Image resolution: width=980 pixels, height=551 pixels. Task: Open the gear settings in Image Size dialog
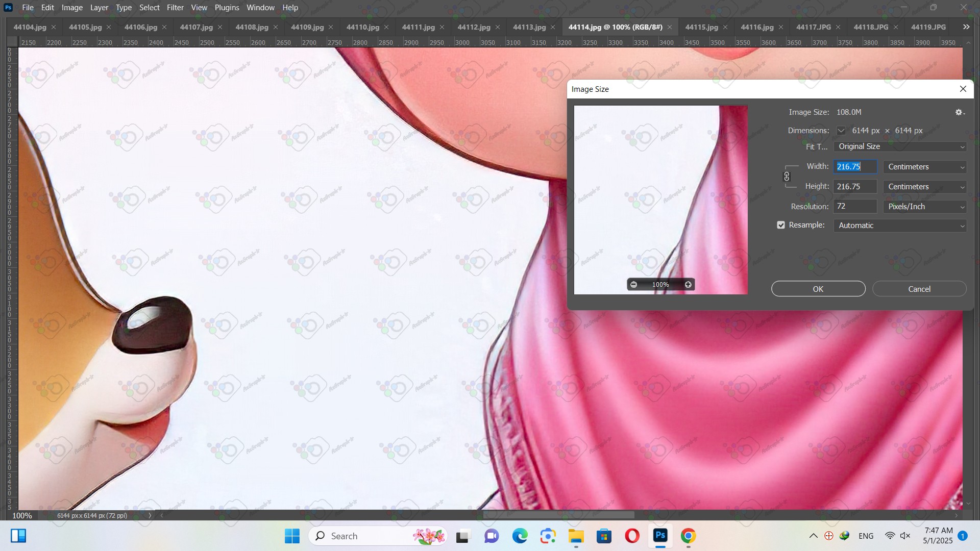point(960,112)
